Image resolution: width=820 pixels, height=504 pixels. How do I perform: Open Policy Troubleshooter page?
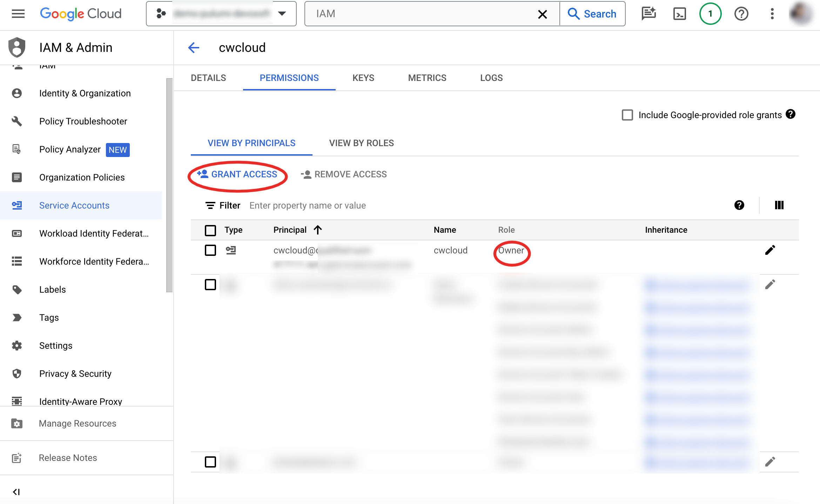pyautogui.click(x=81, y=121)
